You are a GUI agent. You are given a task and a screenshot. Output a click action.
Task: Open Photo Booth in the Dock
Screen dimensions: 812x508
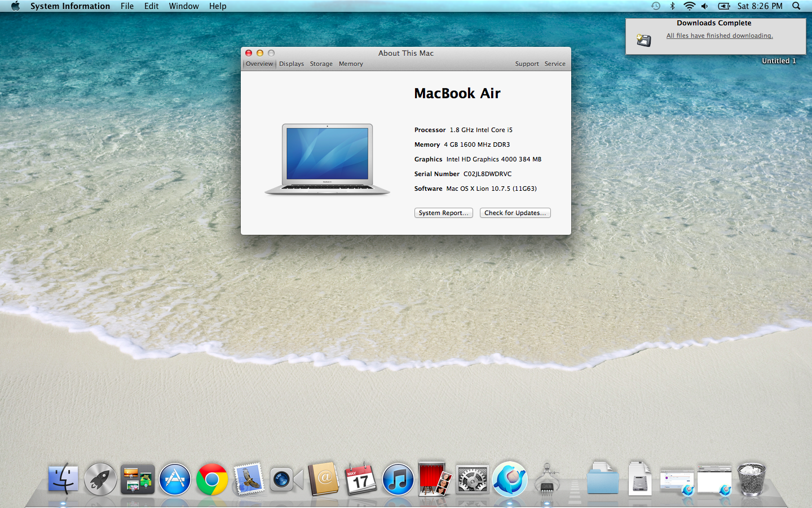click(x=435, y=479)
